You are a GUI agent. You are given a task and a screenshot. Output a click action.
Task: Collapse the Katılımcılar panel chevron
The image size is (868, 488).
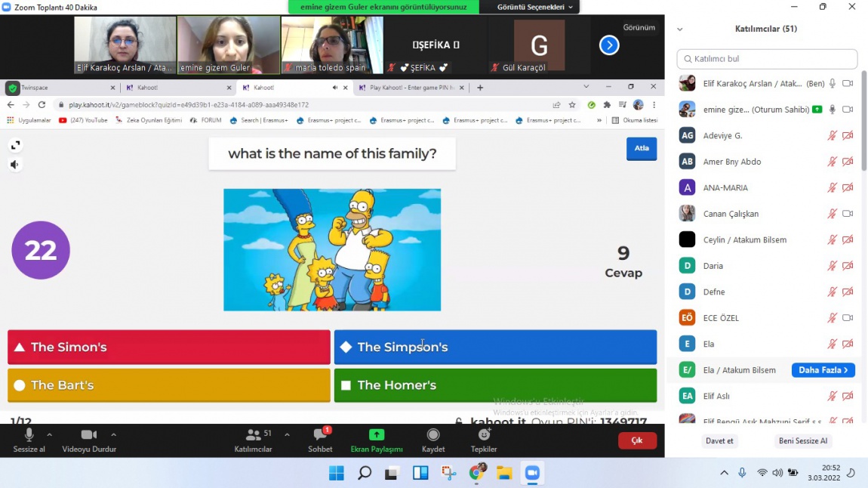tap(680, 29)
